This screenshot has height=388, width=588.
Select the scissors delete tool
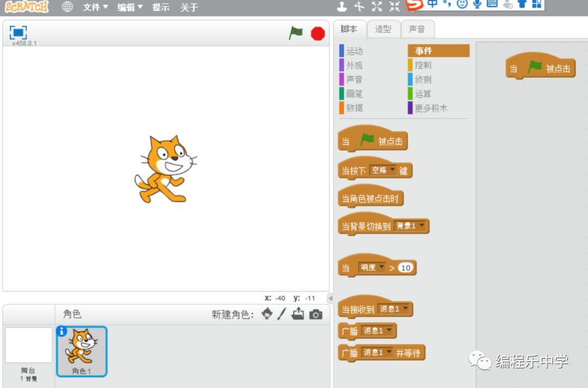(x=359, y=6)
